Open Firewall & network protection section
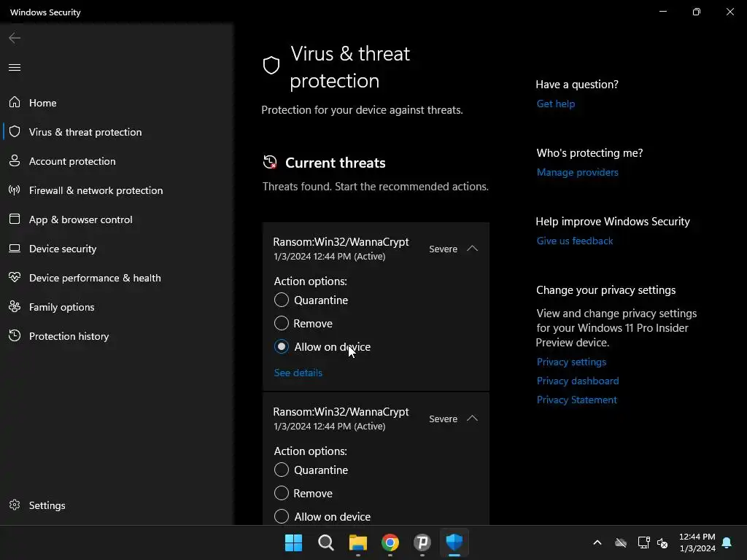The width and height of the screenshot is (747, 560). [96, 190]
